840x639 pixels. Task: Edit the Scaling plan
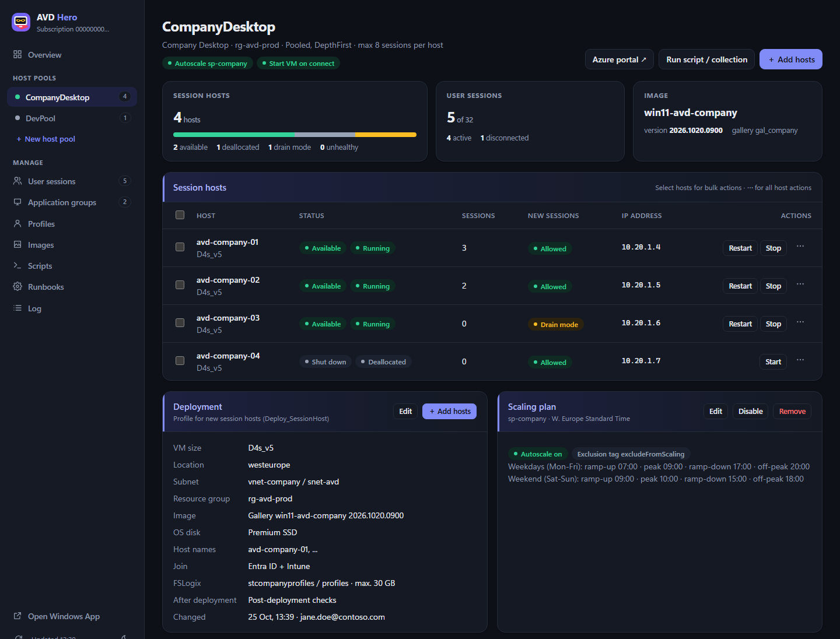click(x=716, y=411)
